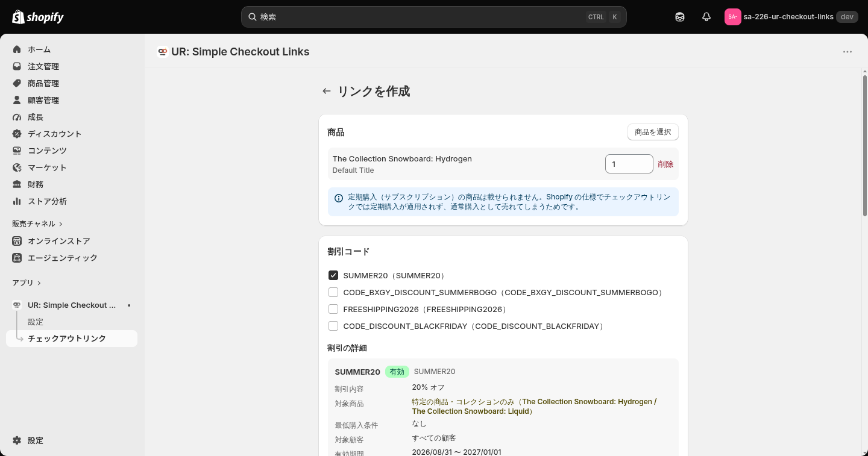The height and width of the screenshot is (456, 868).
Task: Click the Shopify logo
Action: tap(38, 17)
